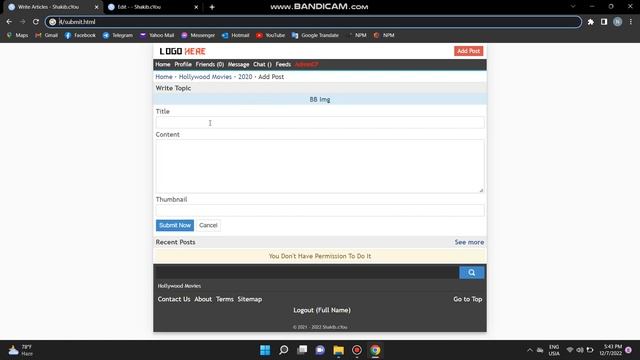Click Logout (Full Name)
The image size is (640, 360).
[x=322, y=310]
